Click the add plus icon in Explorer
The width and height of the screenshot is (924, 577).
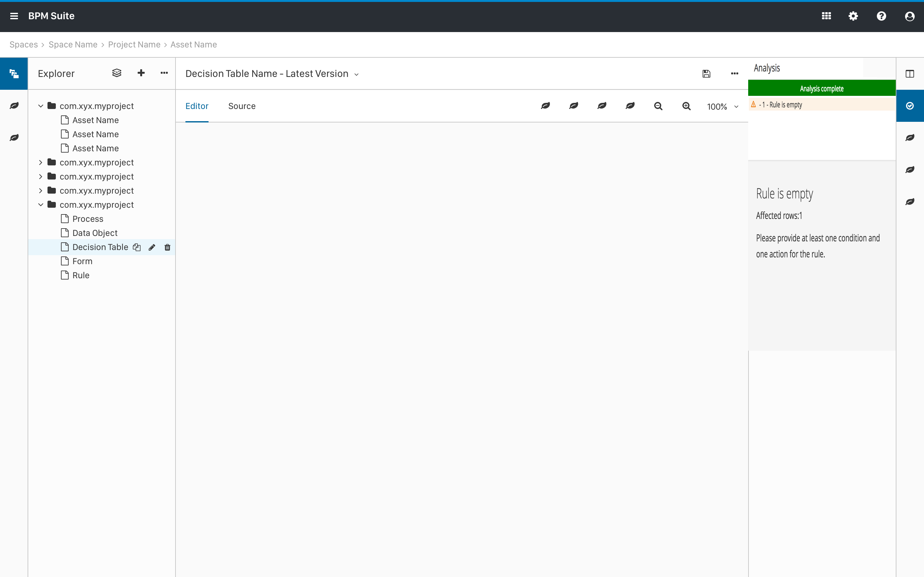click(x=141, y=73)
